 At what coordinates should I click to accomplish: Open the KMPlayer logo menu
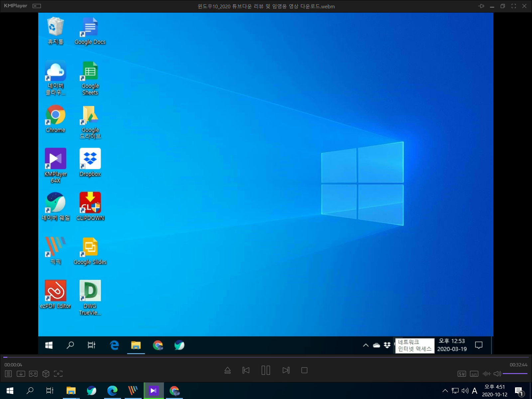[x=16, y=6]
